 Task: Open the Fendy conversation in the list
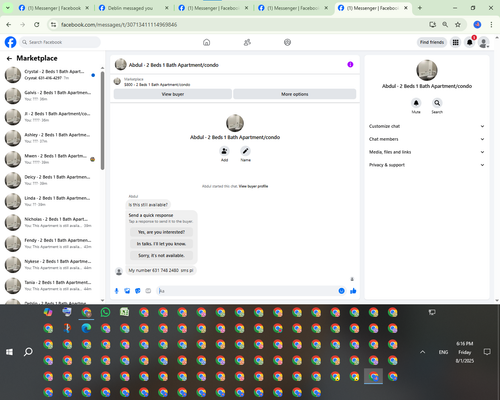[50, 243]
